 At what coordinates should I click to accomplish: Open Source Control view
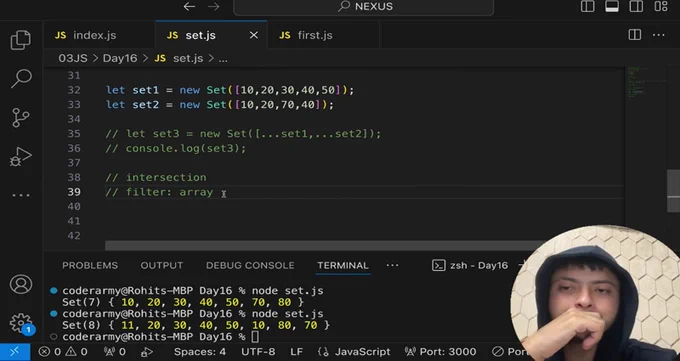[21, 117]
